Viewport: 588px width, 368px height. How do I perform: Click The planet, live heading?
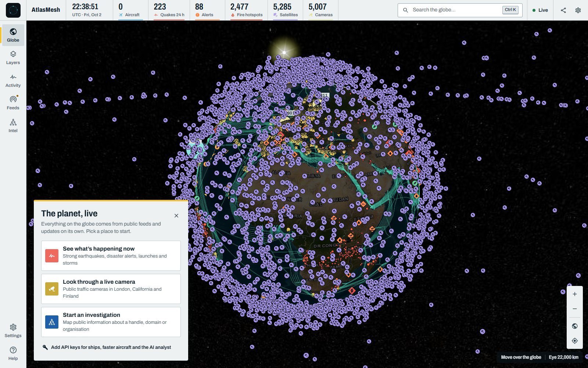[69, 213]
